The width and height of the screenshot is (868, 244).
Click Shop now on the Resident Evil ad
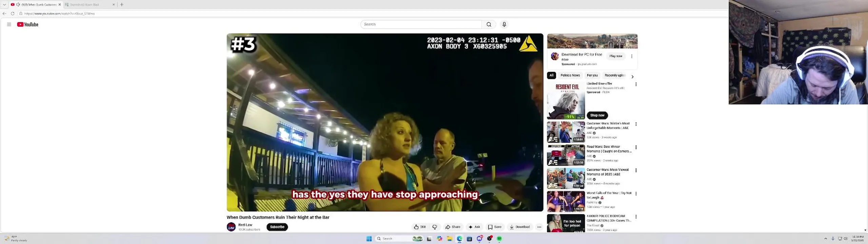[597, 115]
